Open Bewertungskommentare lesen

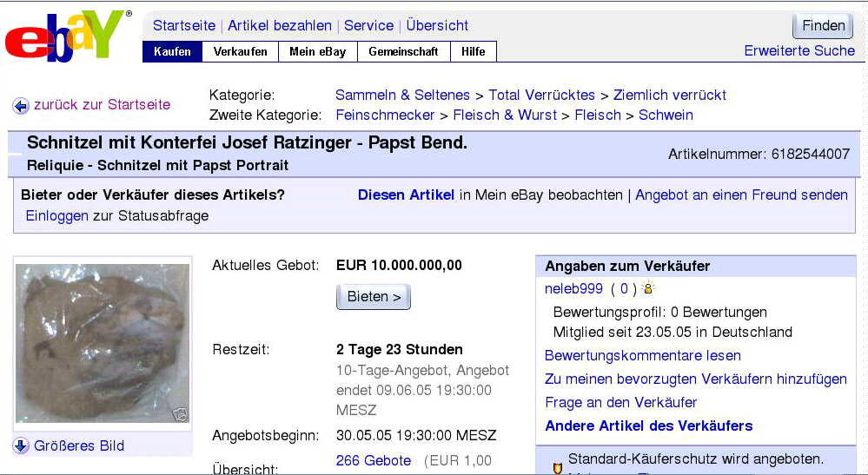(x=643, y=355)
